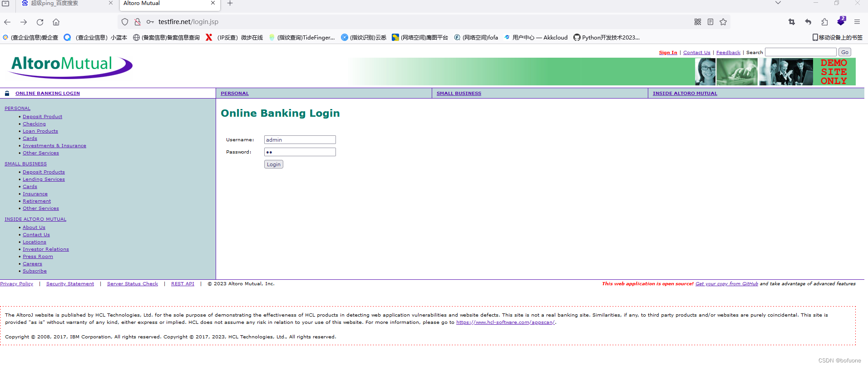Open the (查企业信息)爱企查 bookmark
The image size is (868, 367).
pyautogui.click(x=30, y=38)
